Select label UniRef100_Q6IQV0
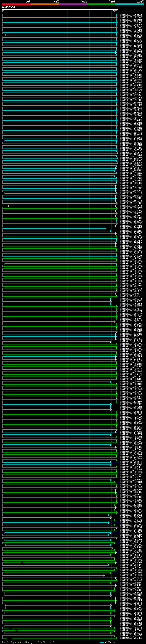146x644 pixels. [131, 354]
